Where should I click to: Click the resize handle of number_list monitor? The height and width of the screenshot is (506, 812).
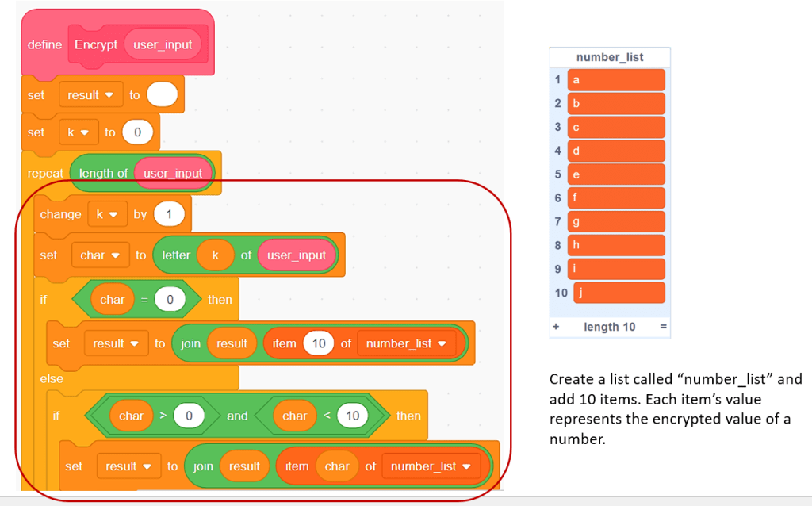tap(663, 327)
